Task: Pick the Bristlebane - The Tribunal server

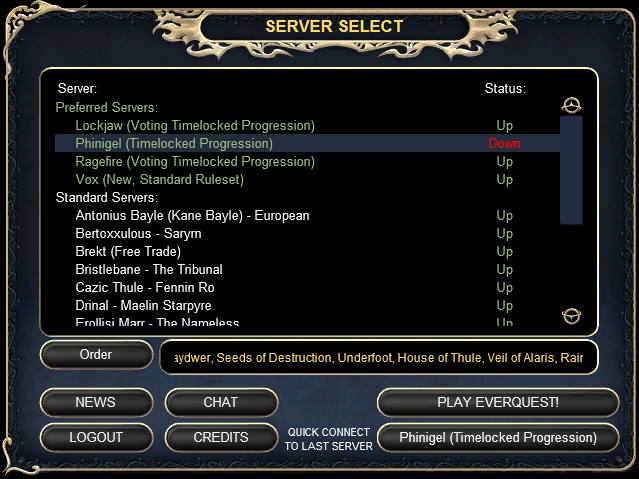Action: coord(307,269)
